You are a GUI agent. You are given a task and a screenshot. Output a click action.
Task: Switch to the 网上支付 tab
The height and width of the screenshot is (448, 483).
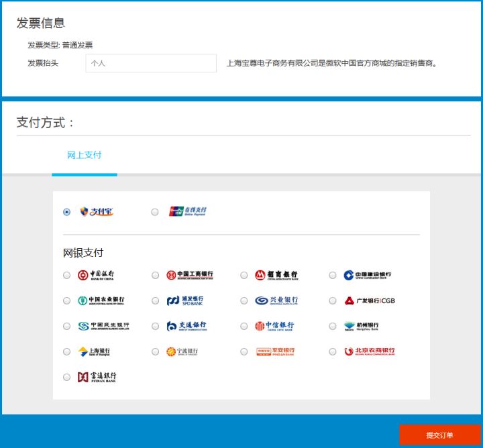pos(84,155)
